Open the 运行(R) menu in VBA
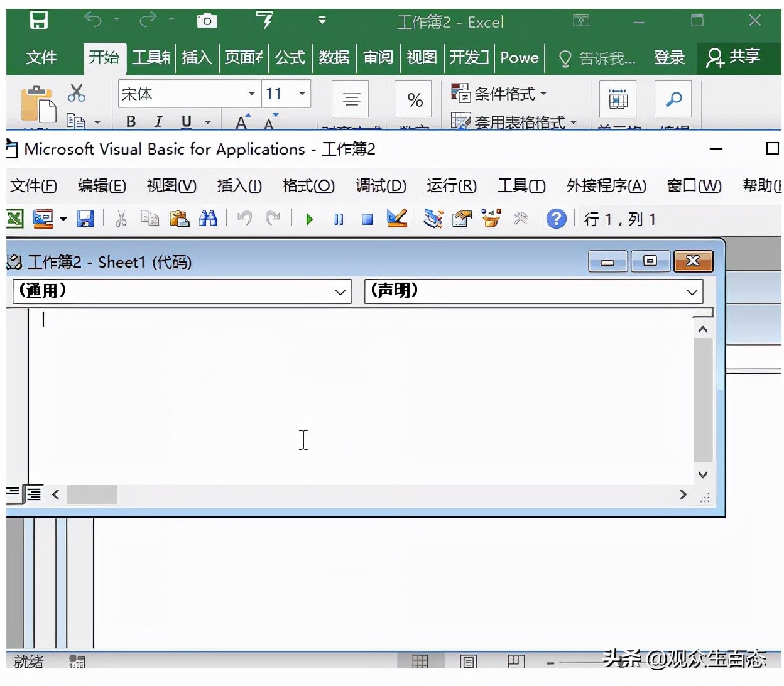 [451, 186]
